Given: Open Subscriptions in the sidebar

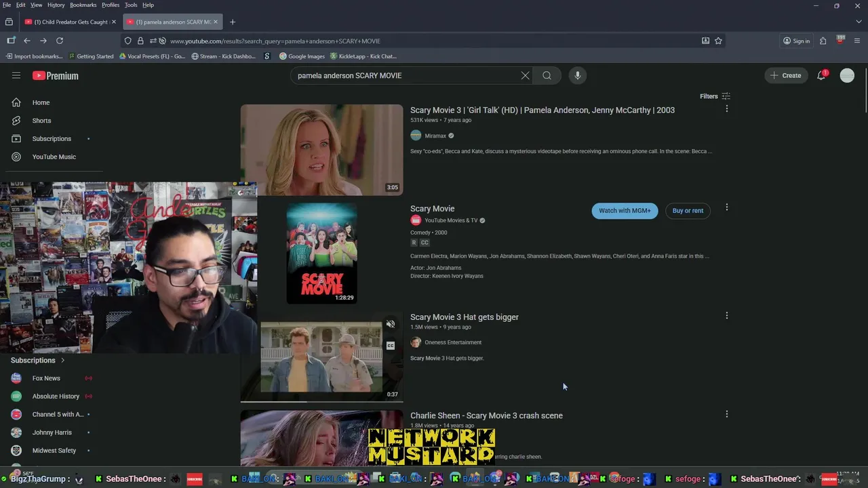Looking at the screenshot, I should click(52, 138).
